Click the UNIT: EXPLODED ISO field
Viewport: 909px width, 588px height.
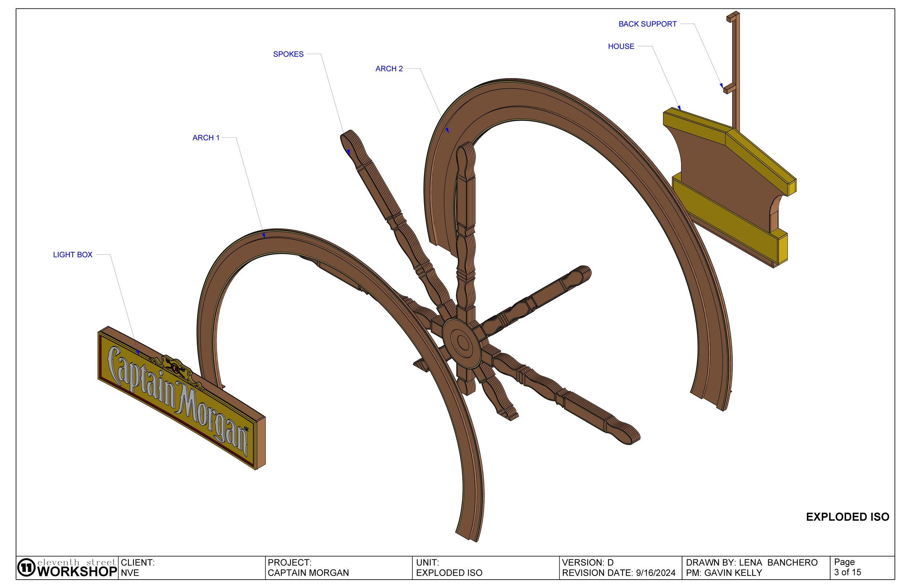coord(449,568)
